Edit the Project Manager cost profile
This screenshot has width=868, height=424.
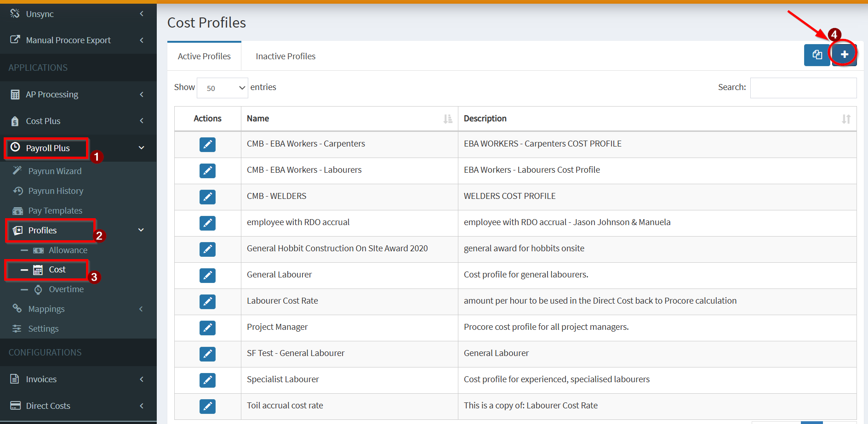coord(207,328)
